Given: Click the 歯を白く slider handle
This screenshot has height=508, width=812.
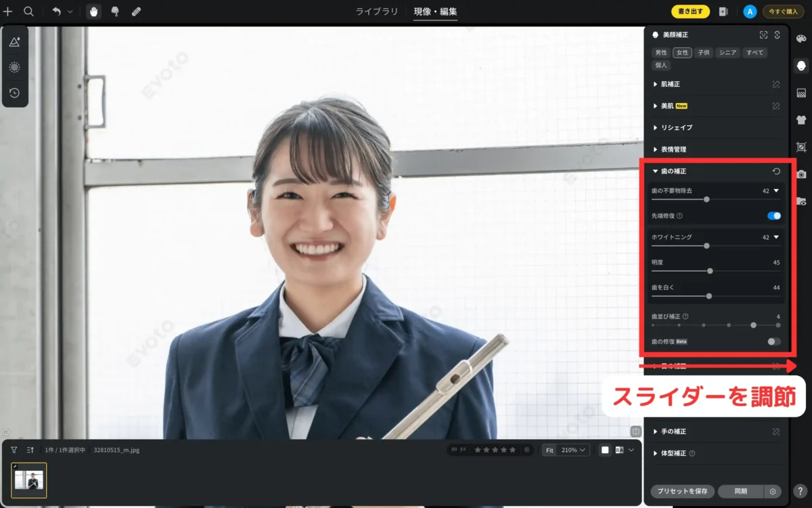Looking at the screenshot, I should [x=709, y=296].
